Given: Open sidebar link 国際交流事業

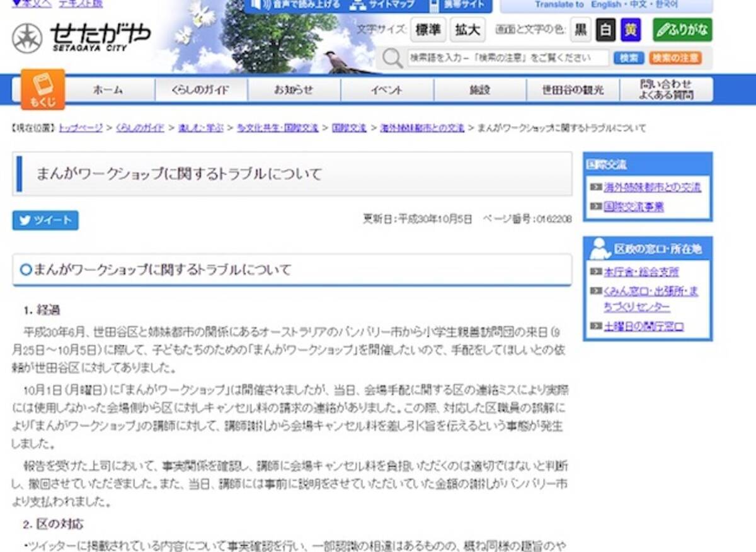Looking at the screenshot, I should (634, 206).
